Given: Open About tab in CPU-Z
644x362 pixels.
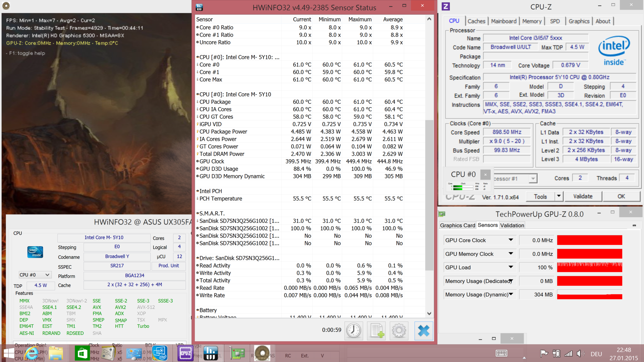Looking at the screenshot, I should 603,21.
